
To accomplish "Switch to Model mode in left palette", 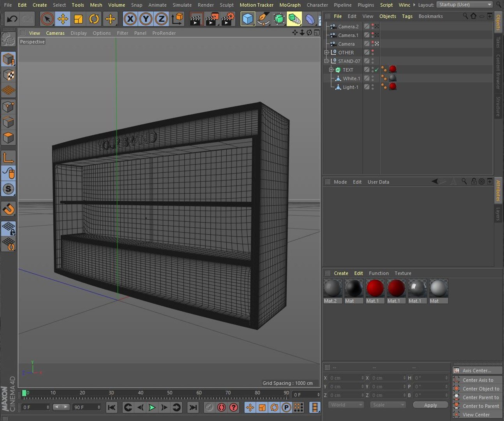I will click(x=9, y=59).
